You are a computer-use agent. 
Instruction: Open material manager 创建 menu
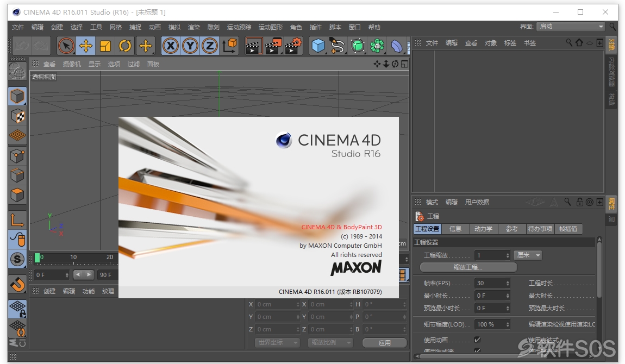49,291
